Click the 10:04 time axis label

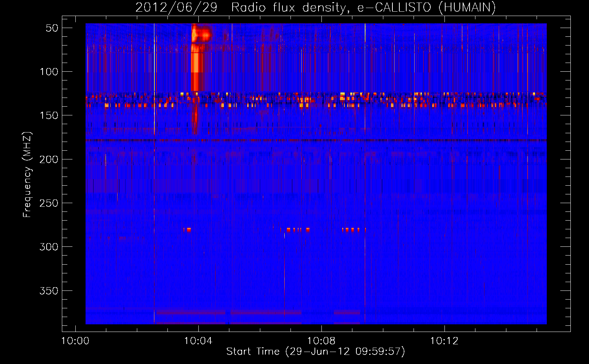pos(198,341)
